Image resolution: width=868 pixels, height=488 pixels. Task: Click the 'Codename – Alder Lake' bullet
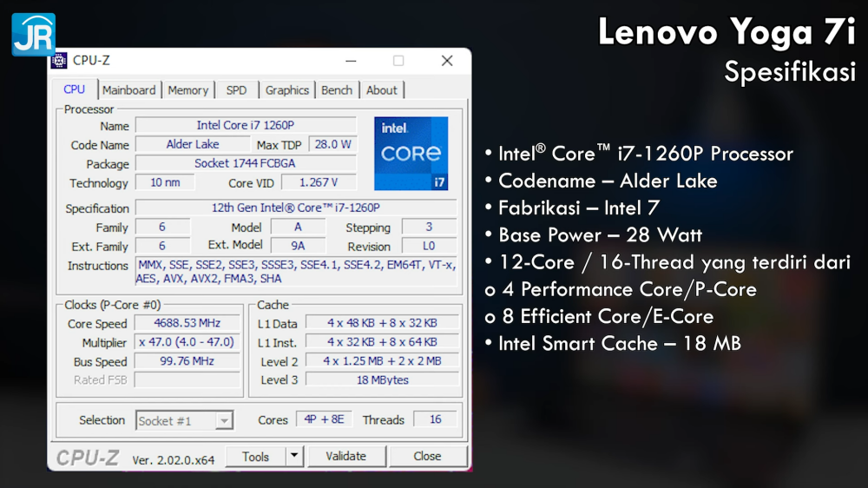[601, 181]
